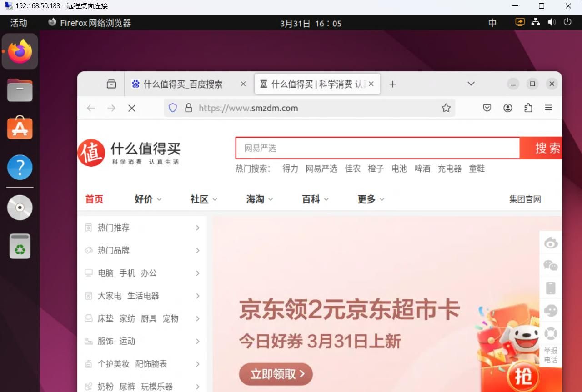This screenshot has height=392, width=582.
Task: Open the disc drive dock icon
Action: pyautogui.click(x=20, y=208)
